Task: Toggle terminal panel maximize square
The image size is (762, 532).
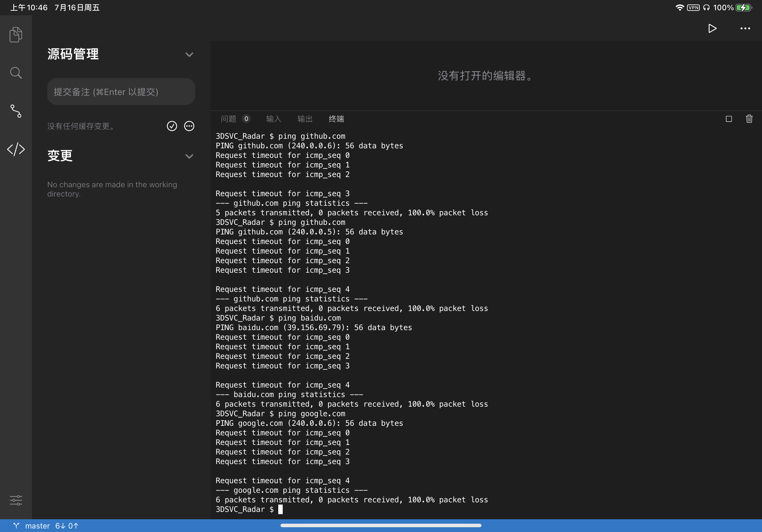Action: [729, 119]
